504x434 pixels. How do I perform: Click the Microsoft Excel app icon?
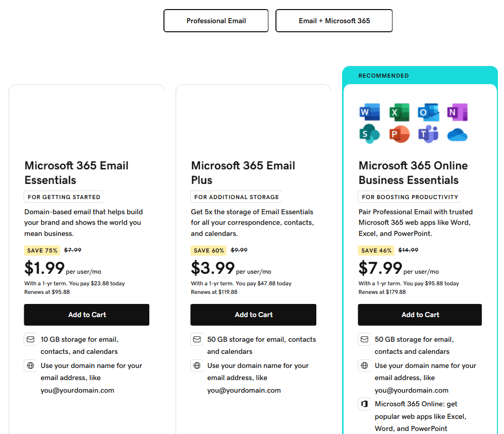tap(399, 112)
